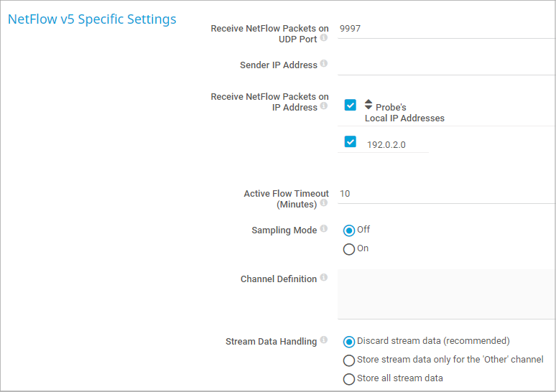
Task: Click help icon next to Stream Data Handling
Action: pos(324,340)
